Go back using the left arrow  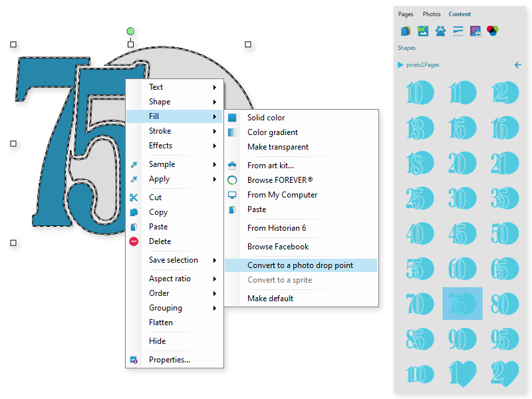click(518, 65)
